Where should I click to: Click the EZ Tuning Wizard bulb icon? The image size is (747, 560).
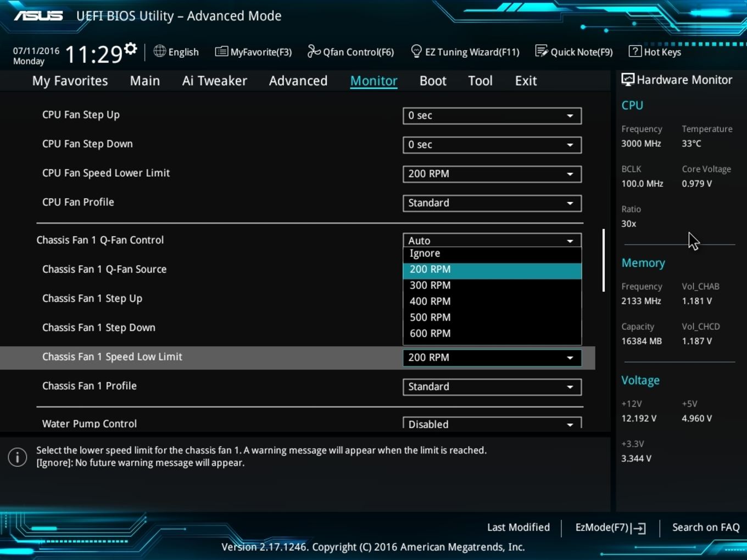click(x=416, y=51)
